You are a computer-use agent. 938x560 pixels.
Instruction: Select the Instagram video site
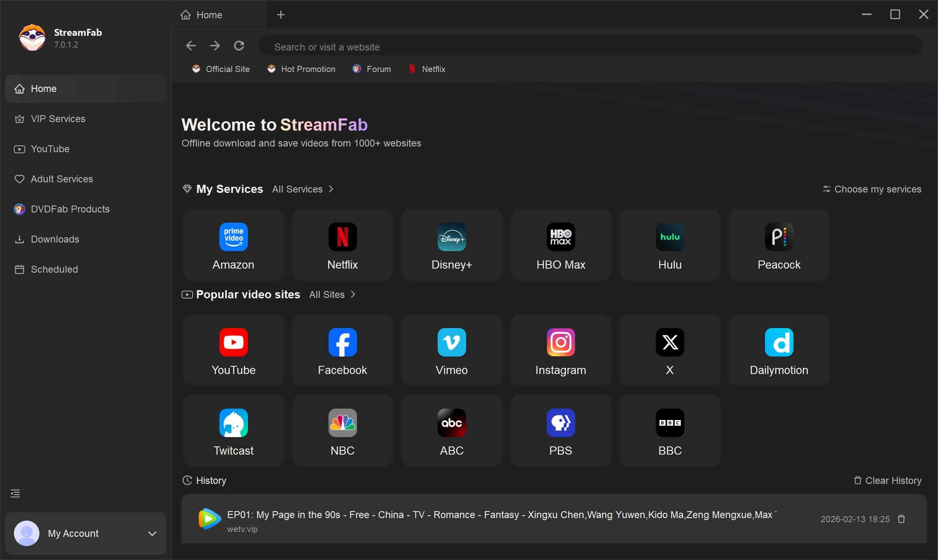click(561, 349)
